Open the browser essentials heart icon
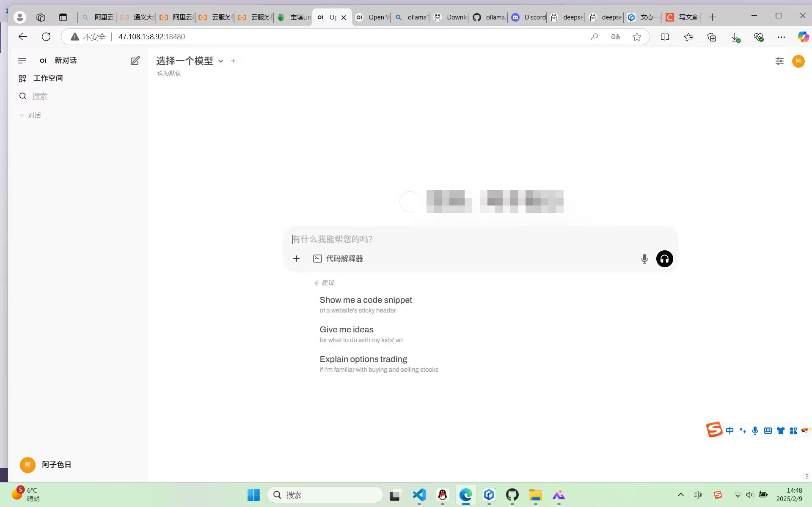812x507 pixels. 759,37
